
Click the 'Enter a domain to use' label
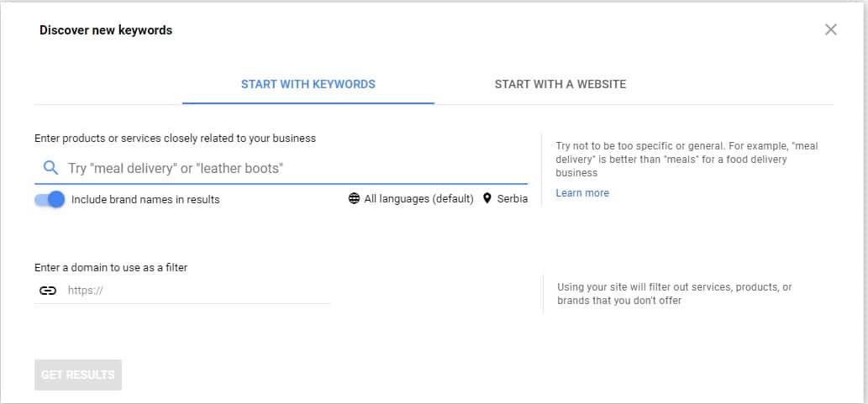tap(111, 268)
